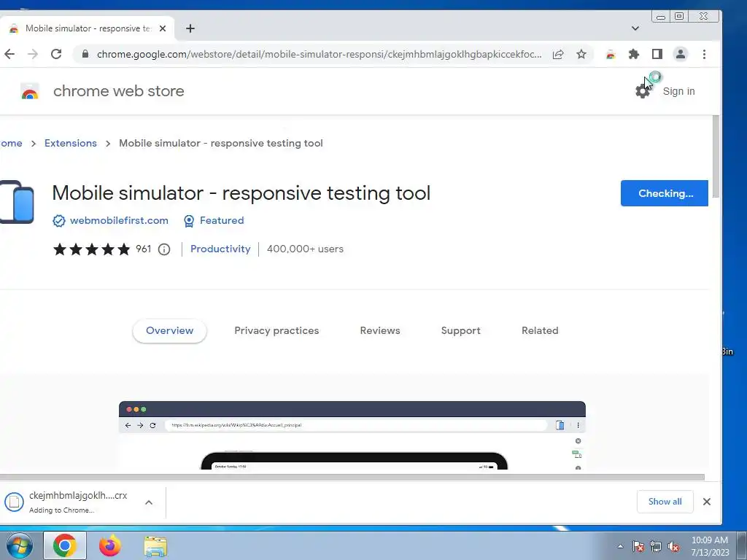Switch to Privacy practices tab
The height and width of the screenshot is (560, 747).
pyautogui.click(x=276, y=330)
